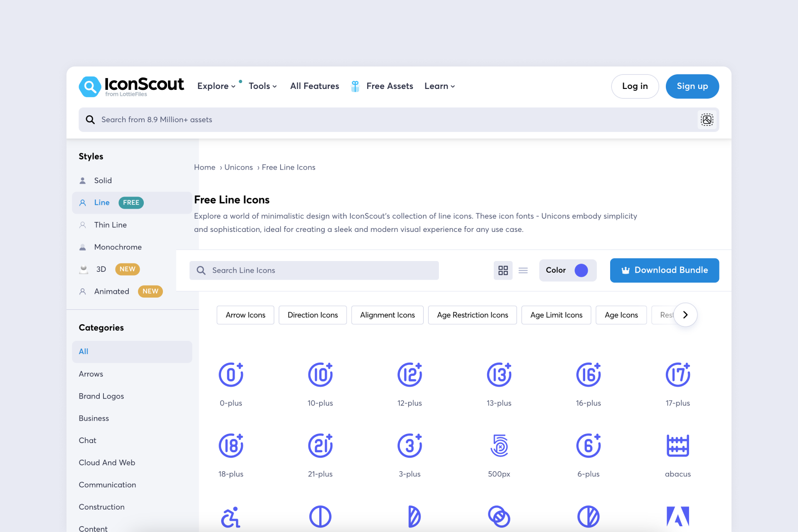Click the image search camera icon
Image resolution: width=798 pixels, height=532 pixels.
(x=707, y=120)
